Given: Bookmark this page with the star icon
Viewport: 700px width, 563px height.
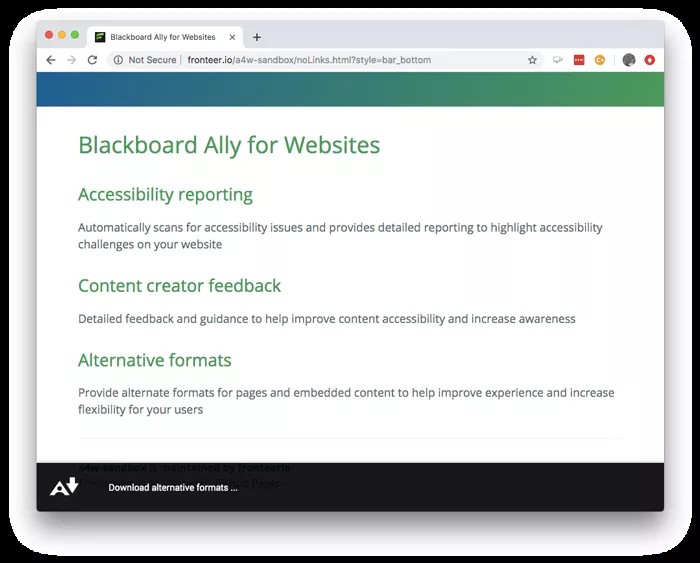Looking at the screenshot, I should tap(532, 60).
